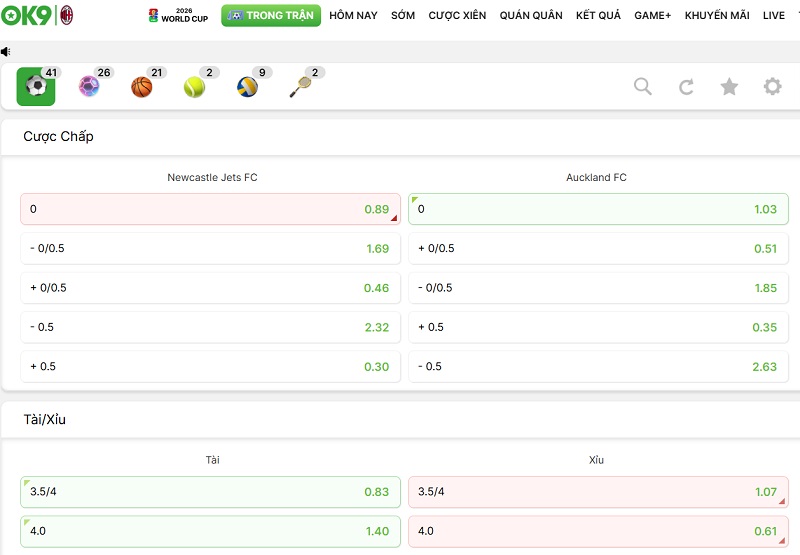
Task: Select the volleyball sport icon
Action: click(247, 87)
